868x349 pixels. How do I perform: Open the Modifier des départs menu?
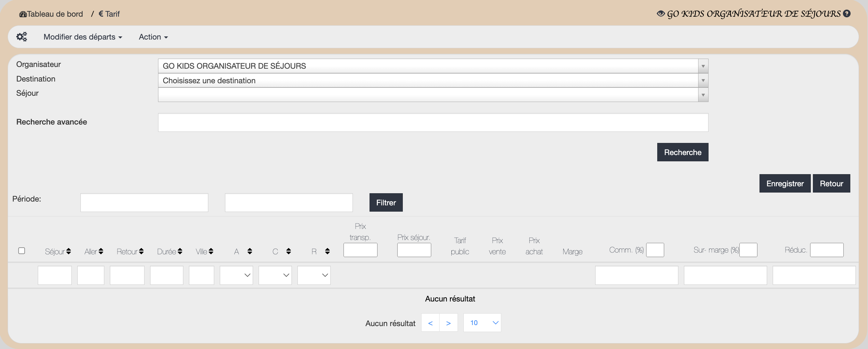tap(83, 37)
